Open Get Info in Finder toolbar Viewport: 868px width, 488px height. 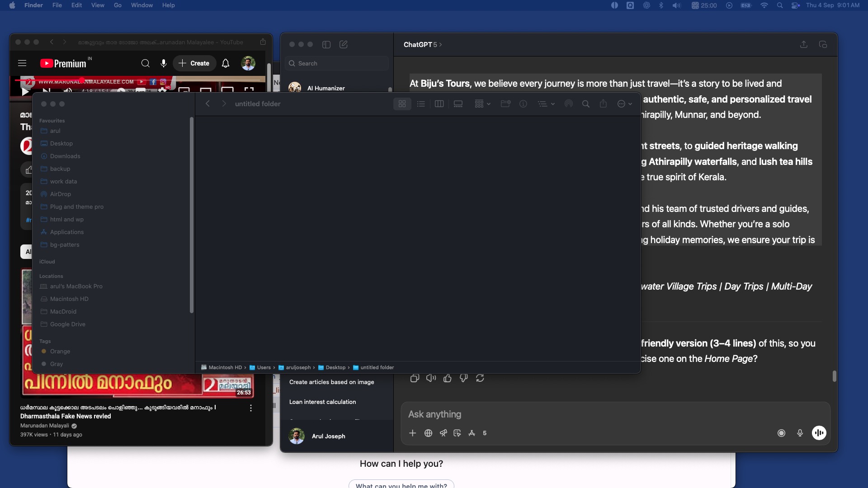523,104
